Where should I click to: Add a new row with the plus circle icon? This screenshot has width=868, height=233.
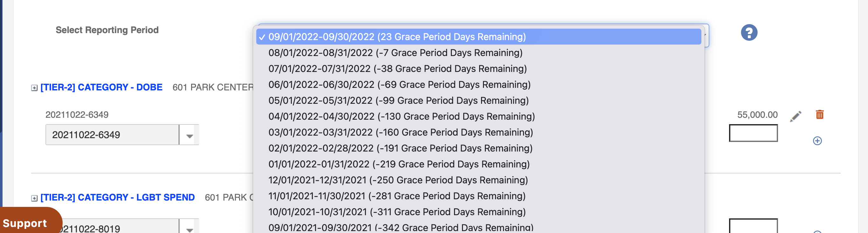(x=817, y=141)
